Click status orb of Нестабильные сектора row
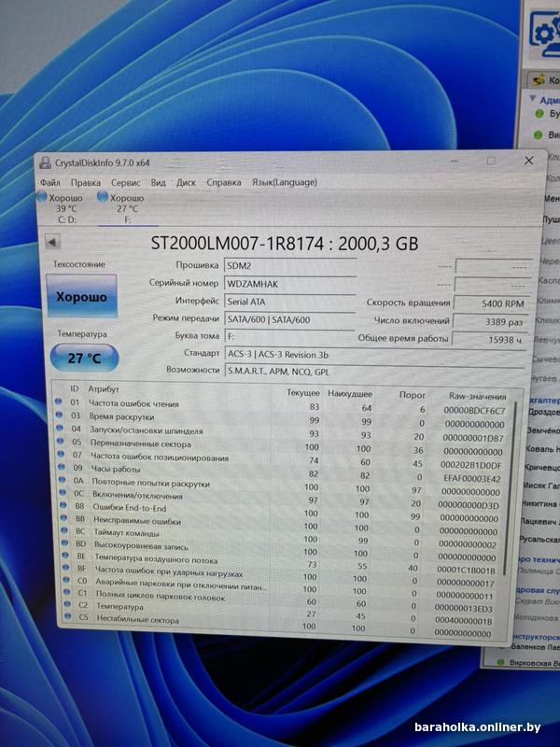Image resolution: width=560 pixels, height=747 pixels. point(63,619)
